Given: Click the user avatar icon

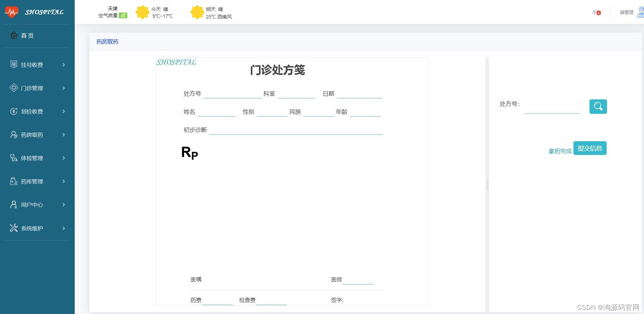Looking at the screenshot, I should coord(640,12).
